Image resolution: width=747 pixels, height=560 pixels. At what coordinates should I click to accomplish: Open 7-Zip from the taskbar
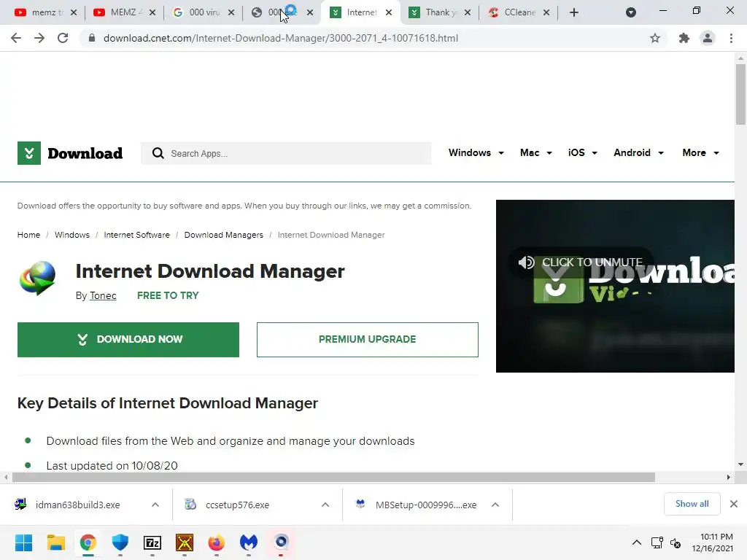coord(152,542)
